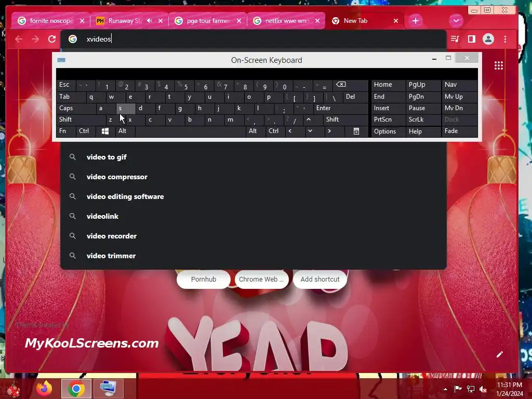Choose the 'videolink' suggestion
The width and height of the screenshot is (532, 399).
[253, 216]
